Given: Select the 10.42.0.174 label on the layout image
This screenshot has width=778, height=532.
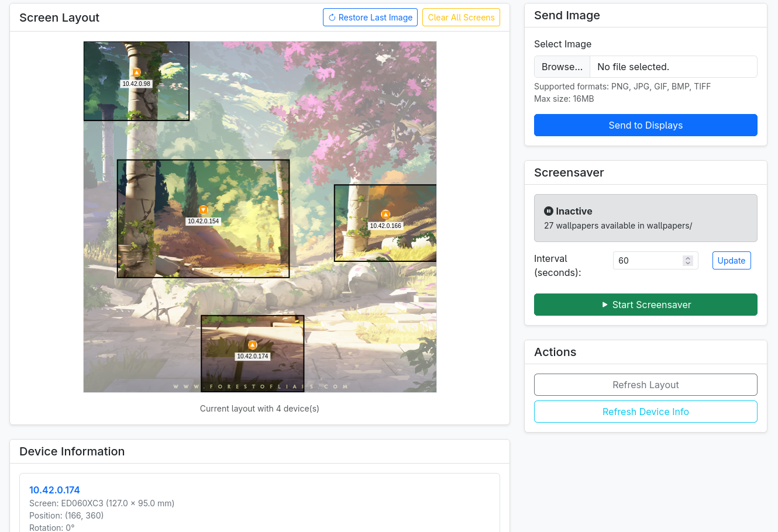Looking at the screenshot, I should tap(253, 356).
